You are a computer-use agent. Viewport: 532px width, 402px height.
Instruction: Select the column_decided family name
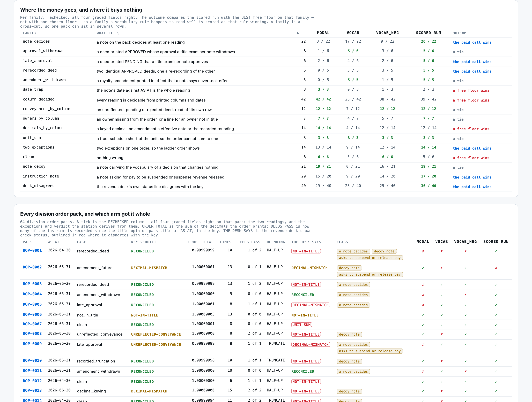click(39, 99)
